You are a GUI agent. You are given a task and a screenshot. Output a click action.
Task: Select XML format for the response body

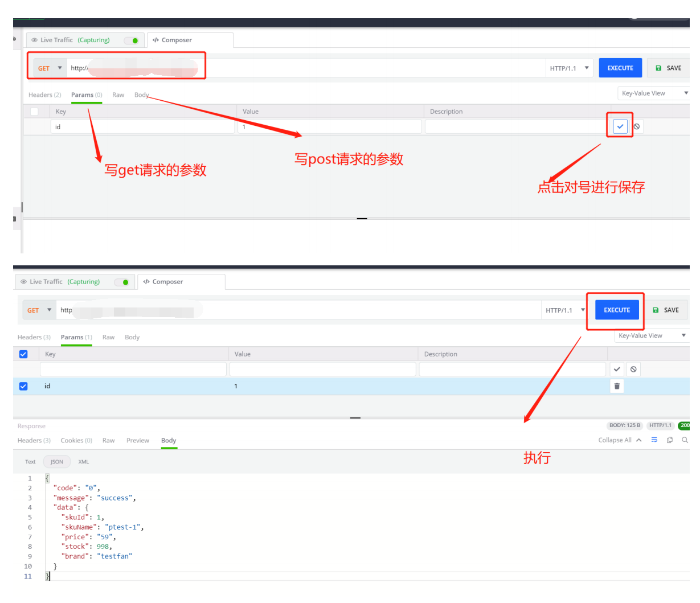84,462
